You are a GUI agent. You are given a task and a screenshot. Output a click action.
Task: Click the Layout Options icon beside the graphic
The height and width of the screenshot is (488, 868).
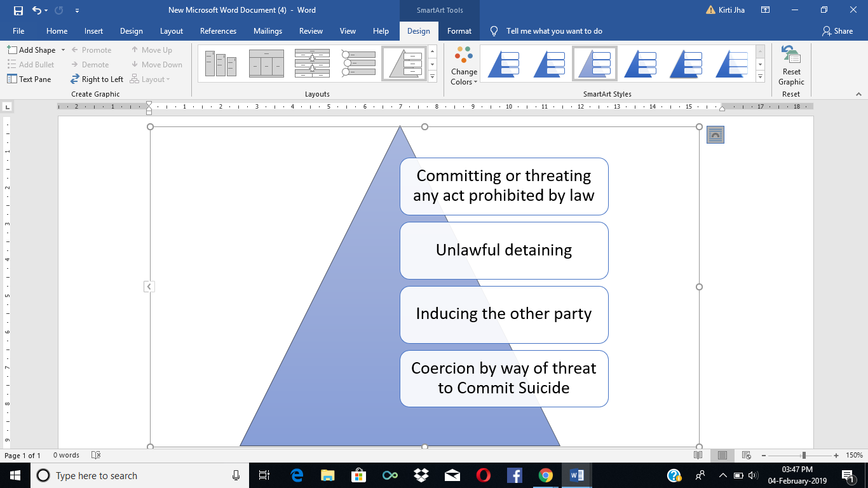click(715, 135)
